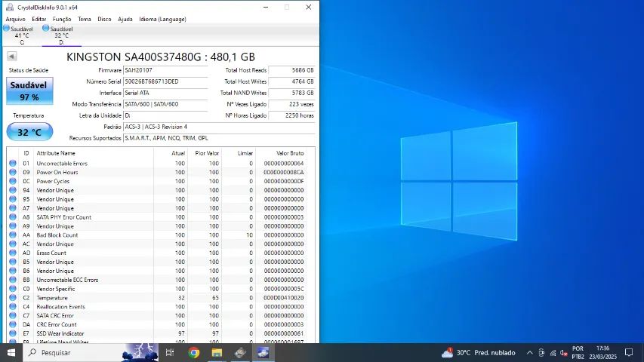Screen dimensions: 644x362
Task: Click the back arrow beside the disk name
Action: tap(12, 57)
